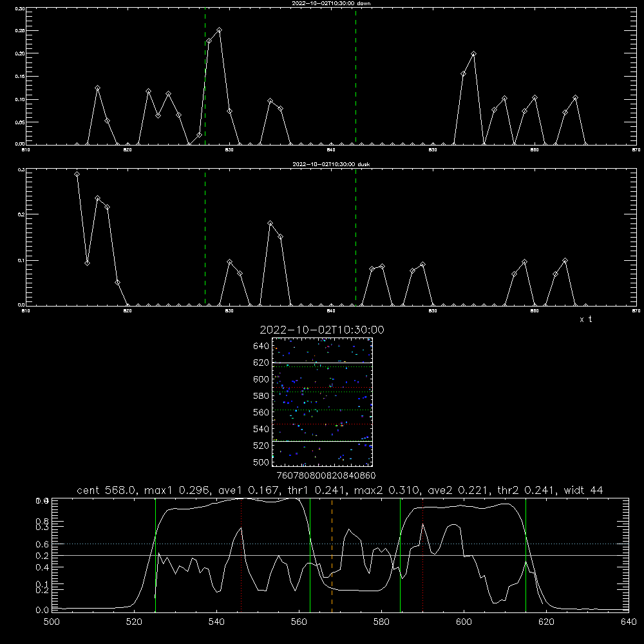This screenshot has height=644, width=644.
Task: Click the '540' x-axis label of the bottom plot
Action: tap(216, 622)
